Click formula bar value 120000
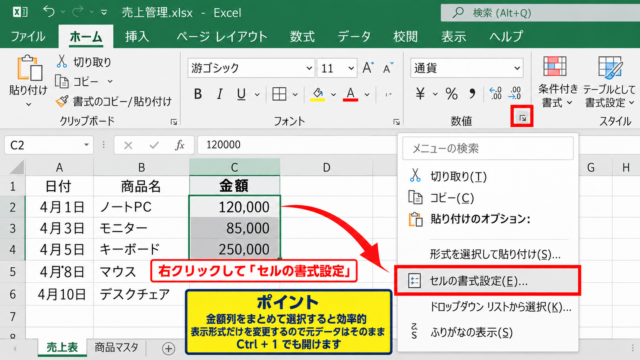Screen dimensions: 640x360 tap(223, 144)
